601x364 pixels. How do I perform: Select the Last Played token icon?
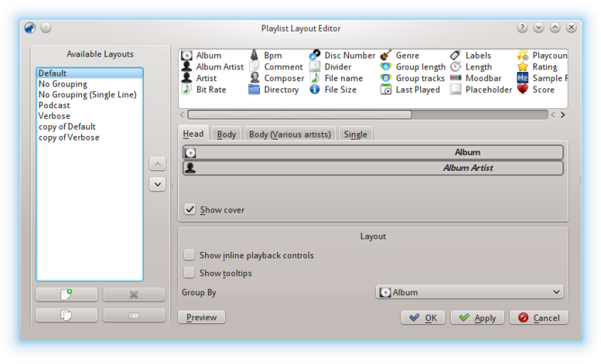click(x=386, y=90)
